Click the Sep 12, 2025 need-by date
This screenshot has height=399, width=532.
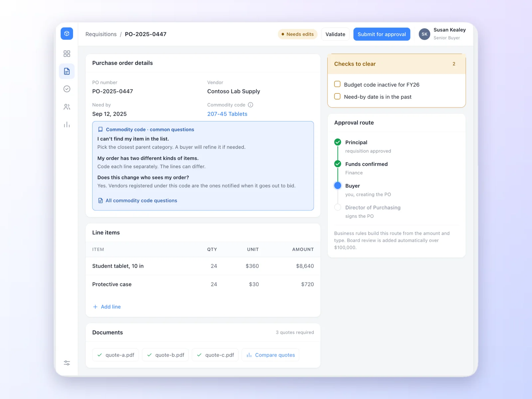pyautogui.click(x=109, y=114)
